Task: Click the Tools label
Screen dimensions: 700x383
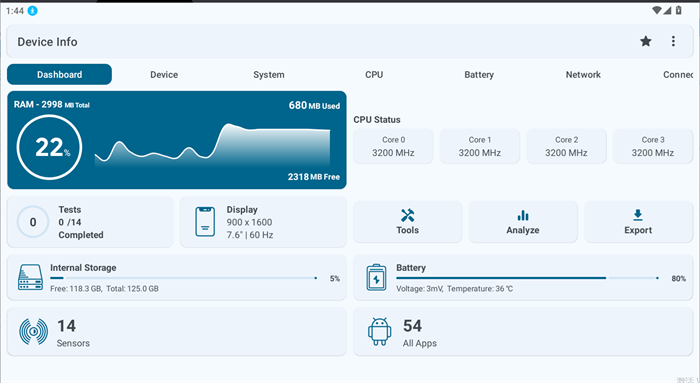Action: [x=407, y=230]
